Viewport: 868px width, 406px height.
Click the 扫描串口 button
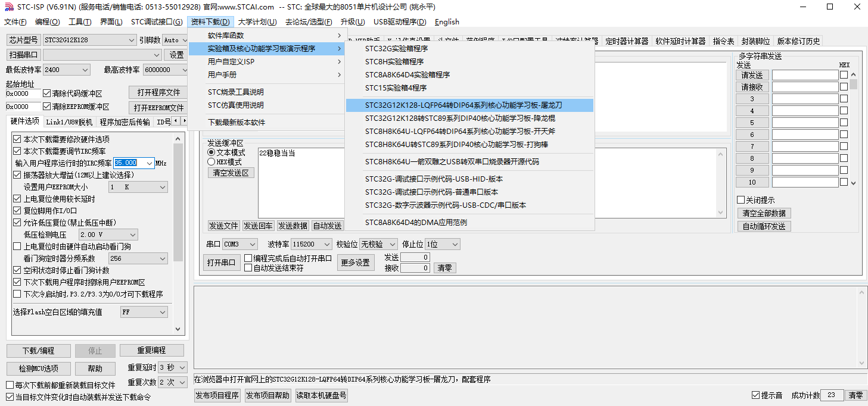(23, 55)
